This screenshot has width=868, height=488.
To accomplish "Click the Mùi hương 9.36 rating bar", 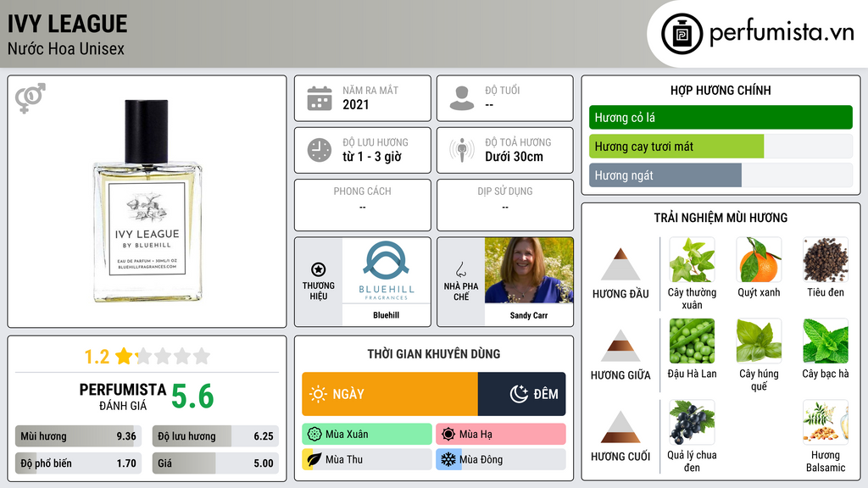I will point(78,436).
